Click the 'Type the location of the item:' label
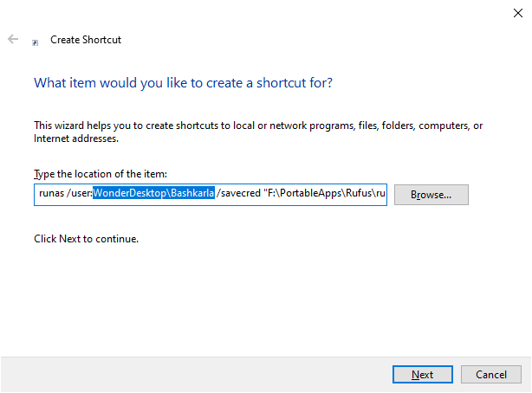 click(x=101, y=174)
